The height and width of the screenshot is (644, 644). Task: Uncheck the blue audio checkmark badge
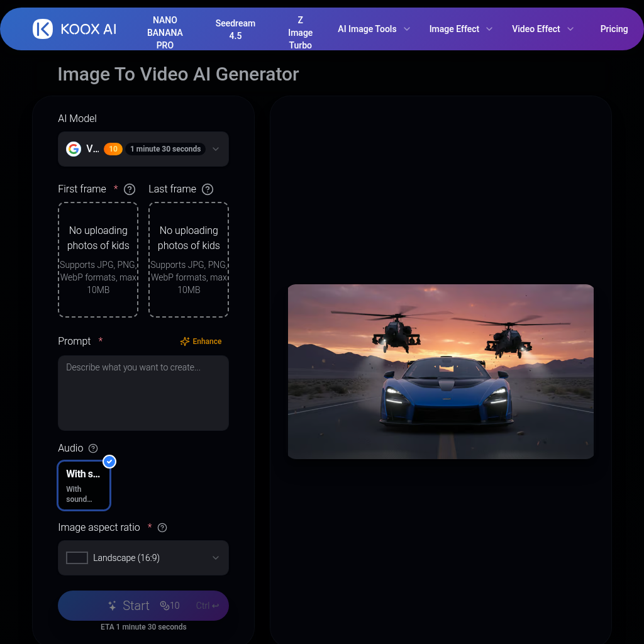[109, 462]
